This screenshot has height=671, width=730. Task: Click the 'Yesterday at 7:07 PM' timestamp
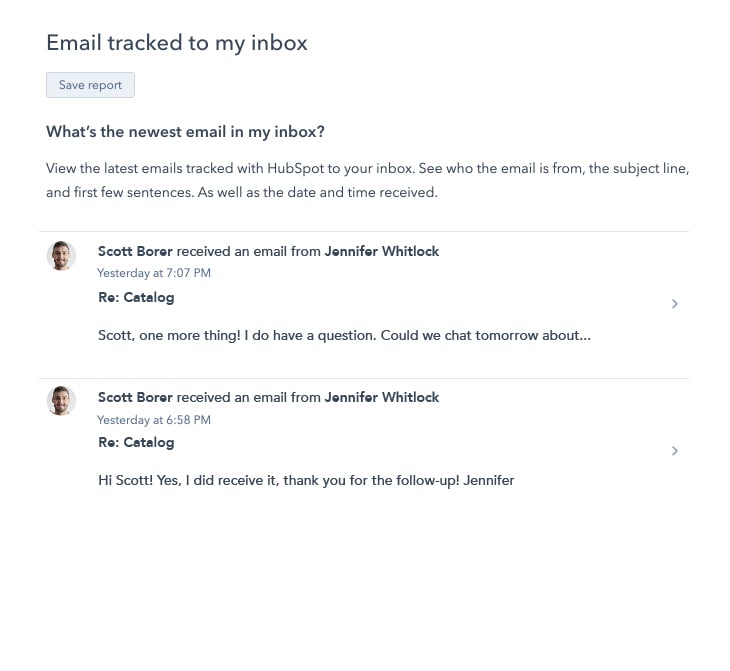click(x=154, y=273)
